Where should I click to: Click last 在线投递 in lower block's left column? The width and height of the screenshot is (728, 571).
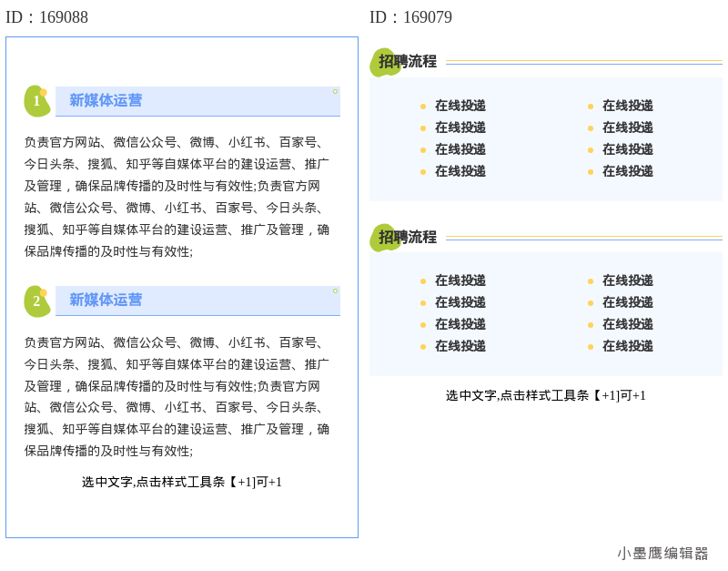(x=460, y=346)
